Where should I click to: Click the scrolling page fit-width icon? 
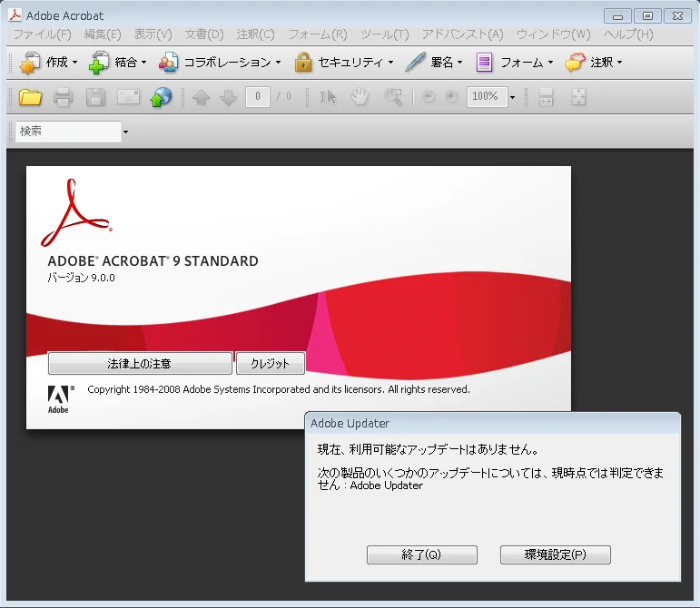[546, 97]
